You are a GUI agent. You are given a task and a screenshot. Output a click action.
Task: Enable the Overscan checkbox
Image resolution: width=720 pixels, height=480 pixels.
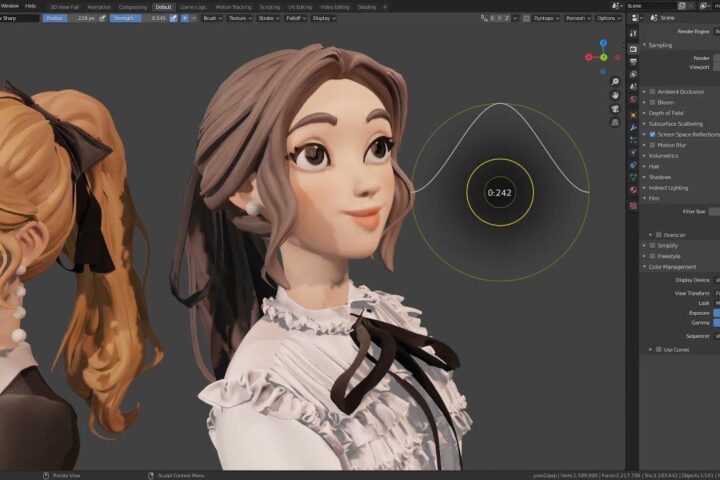tap(659, 235)
